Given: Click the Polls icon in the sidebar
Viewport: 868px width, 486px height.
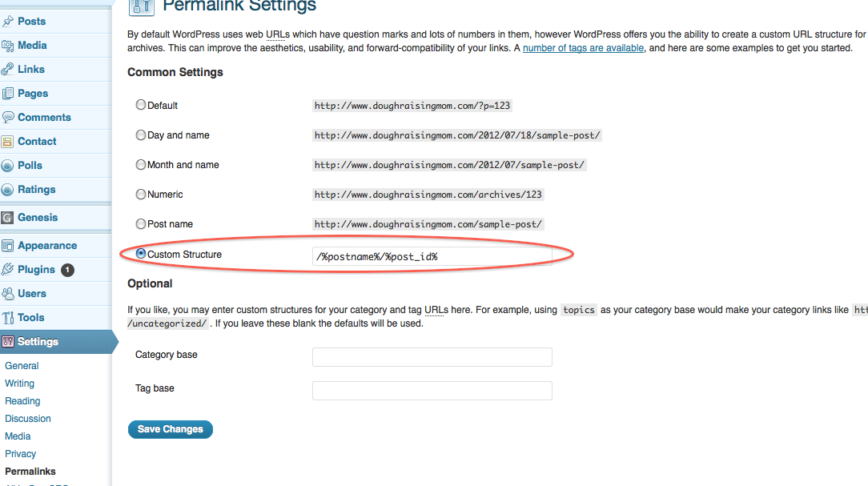Looking at the screenshot, I should [8, 166].
